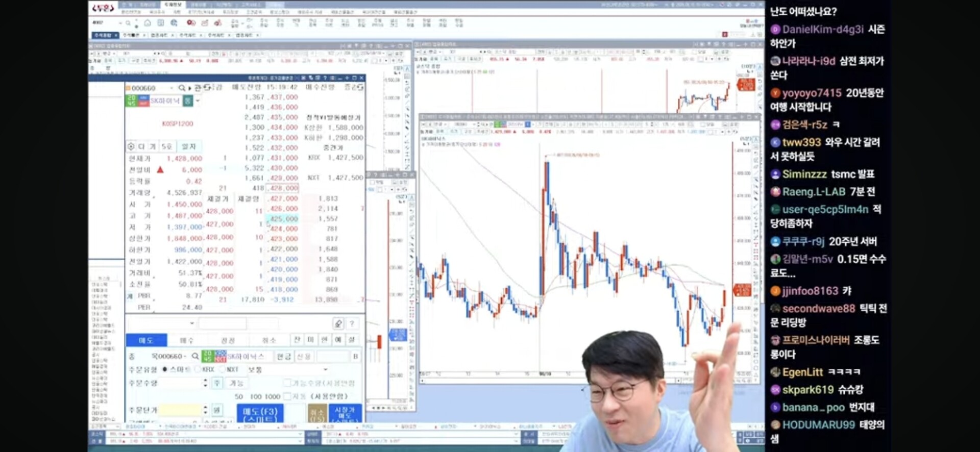
Task: Click the home icon in the main toolbar
Action: point(147,23)
